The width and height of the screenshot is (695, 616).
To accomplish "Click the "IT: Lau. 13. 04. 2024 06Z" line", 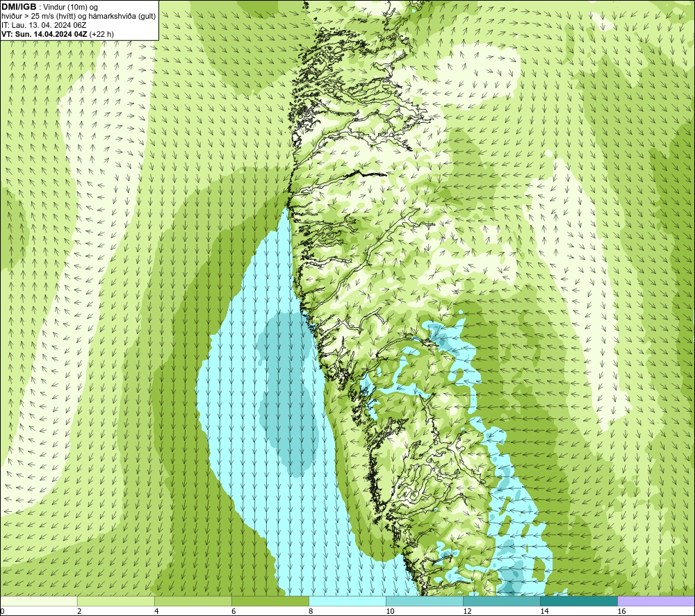I will (x=44, y=25).
